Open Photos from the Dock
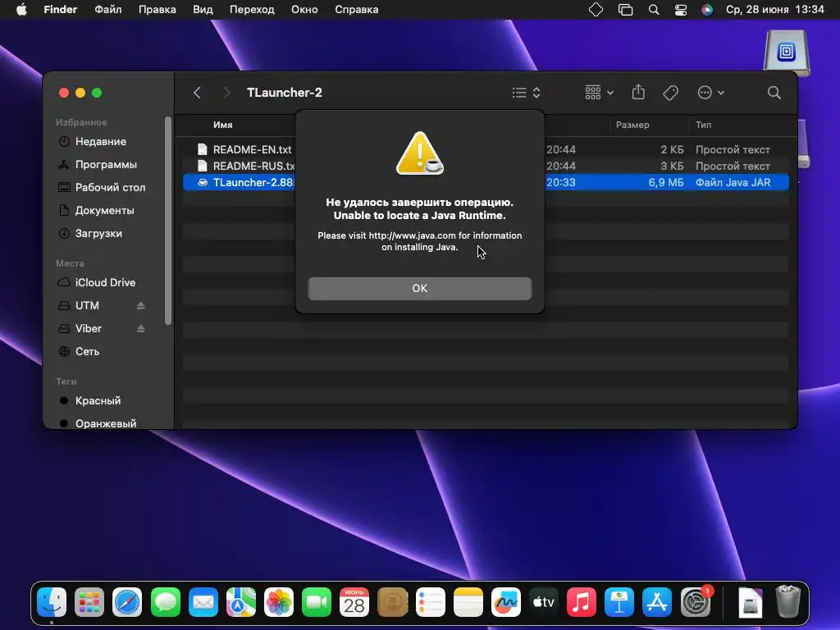Screen dimensions: 840x630 coord(279,602)
